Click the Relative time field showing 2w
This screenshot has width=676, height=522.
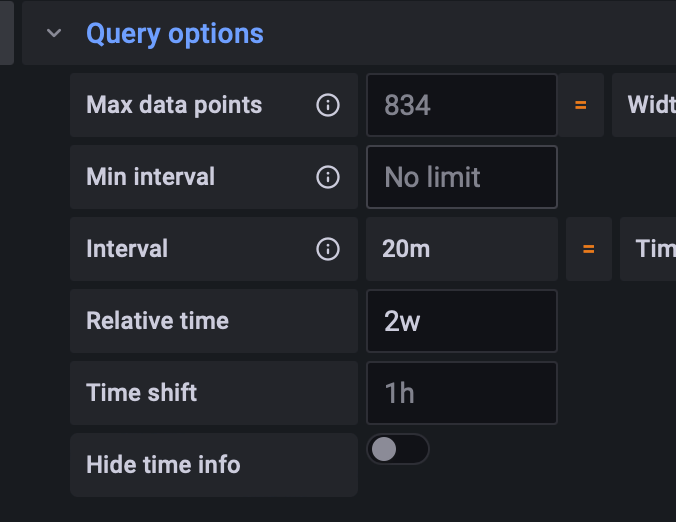coord(462,321)
